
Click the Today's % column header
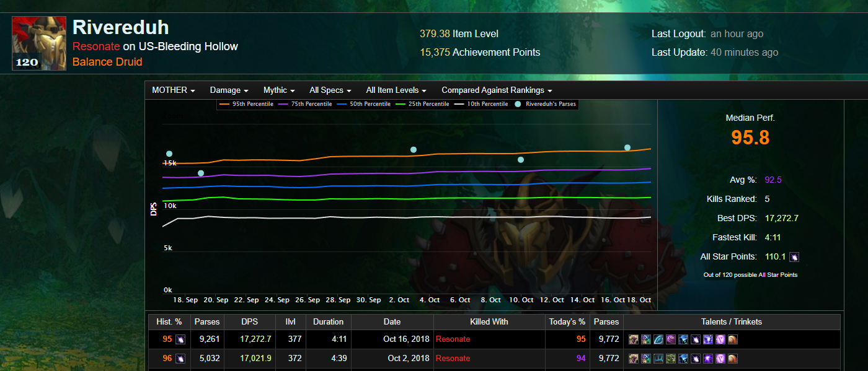[567, 322]
